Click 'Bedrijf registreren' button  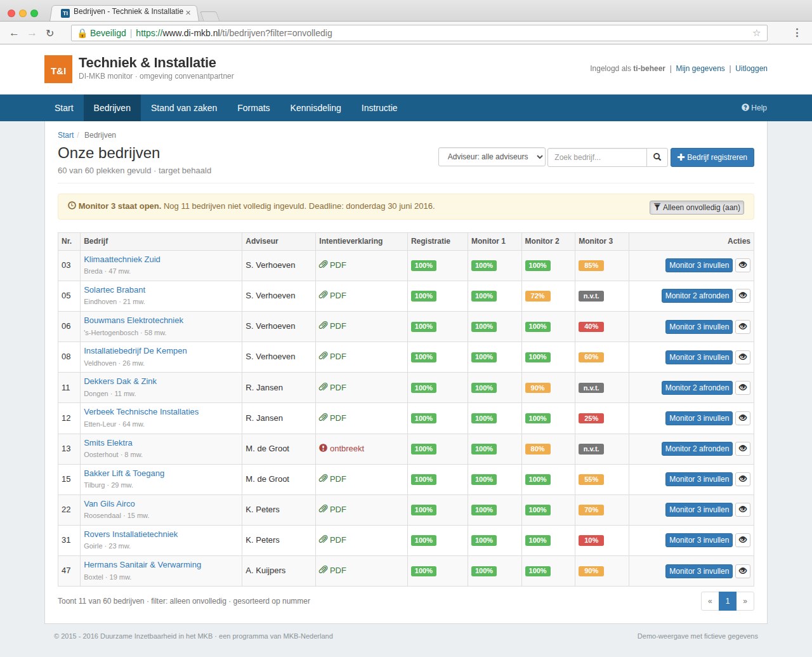(712, 157)
